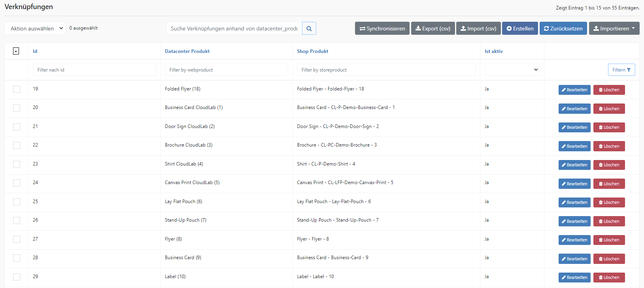644x288 pixels.
Task: Click 'Folded Flyer - Folded-Flyer - 18' cell
Action: pyautogui.click(x=330, y=89)
